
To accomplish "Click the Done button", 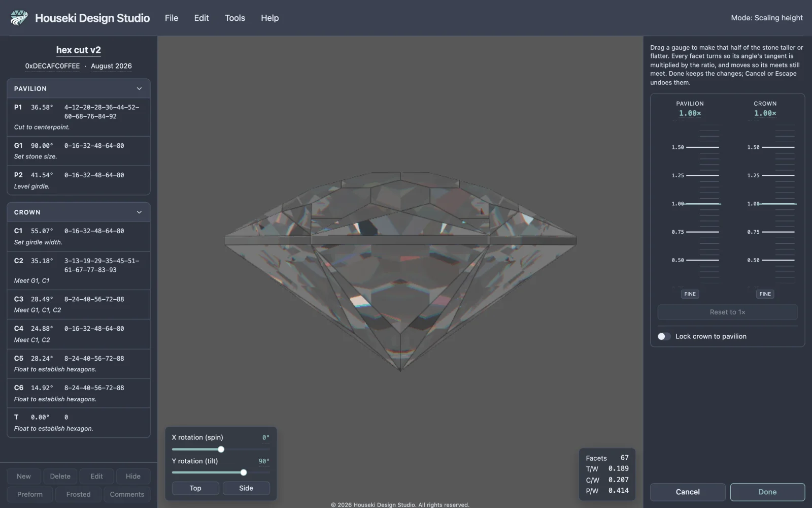I will point(767,492).
